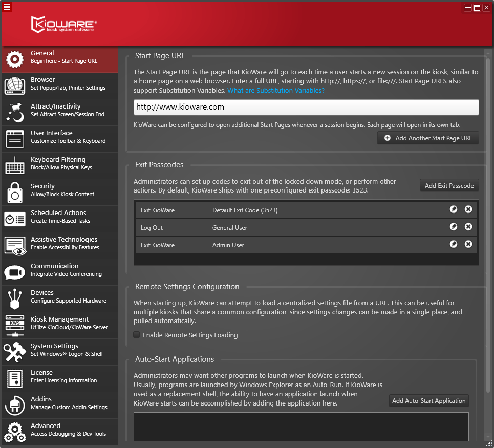The height and width of the screenshot is (448, 494).
Task: Click the Browser globe icon
Action: 15,86
